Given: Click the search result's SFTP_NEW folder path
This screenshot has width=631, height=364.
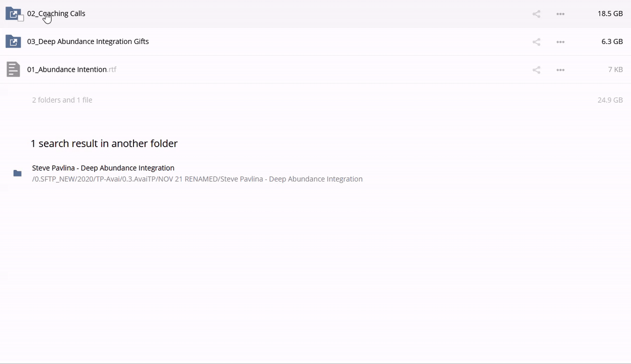Looking at the screenshot, I should click(x=197, y=179).
